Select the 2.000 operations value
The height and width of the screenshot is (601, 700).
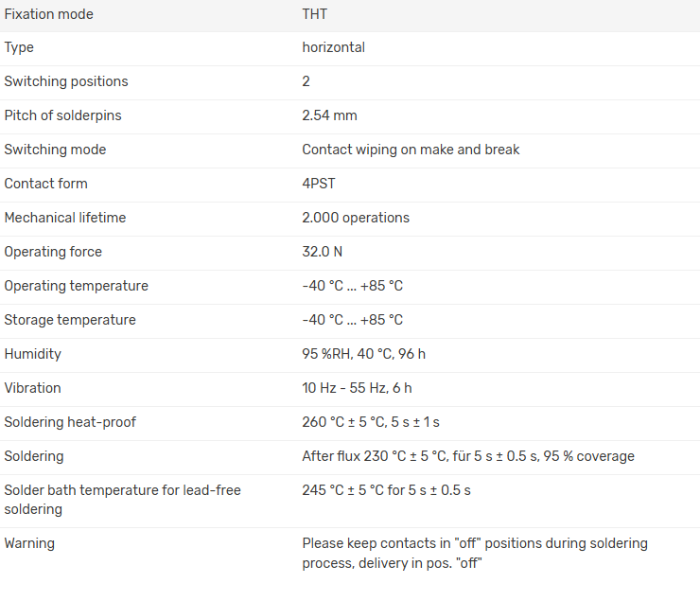356,218
